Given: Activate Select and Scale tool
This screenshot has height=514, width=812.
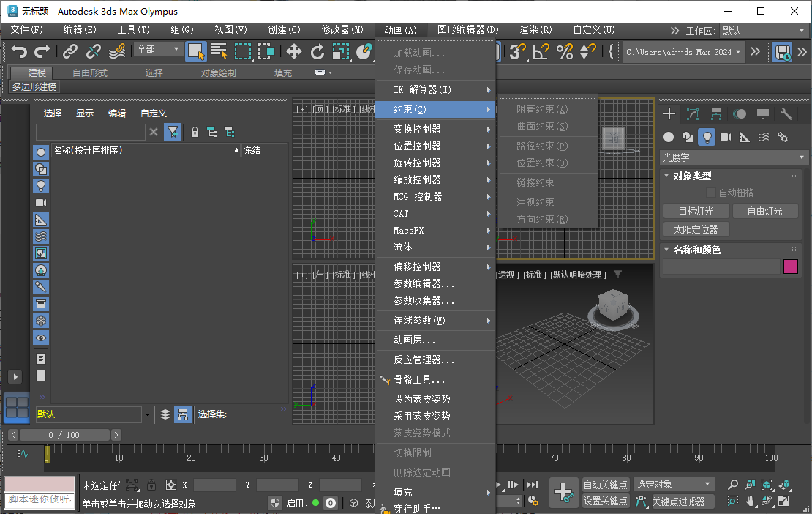Looking at the screenshot, I should [340, 51].
